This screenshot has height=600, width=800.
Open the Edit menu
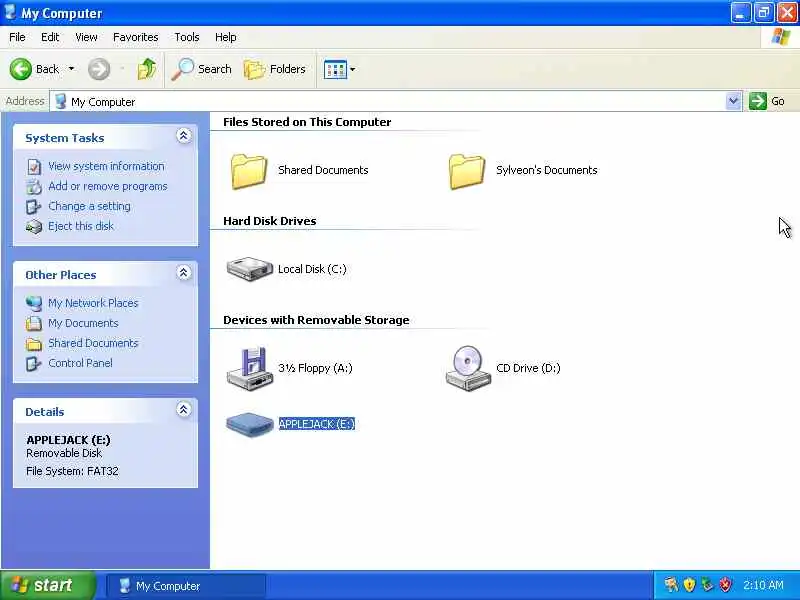50,37
